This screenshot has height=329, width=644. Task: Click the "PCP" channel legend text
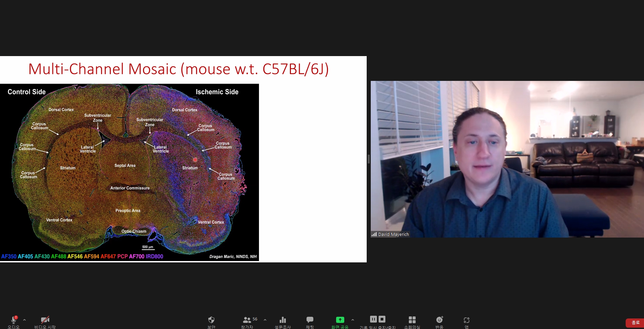(123, 257)
